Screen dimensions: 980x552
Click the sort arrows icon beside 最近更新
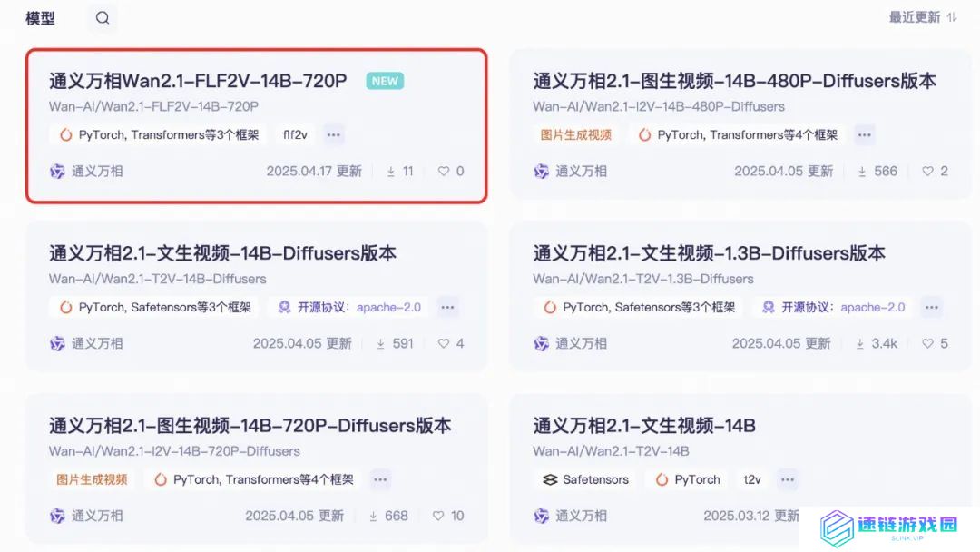tap(952, 17)
